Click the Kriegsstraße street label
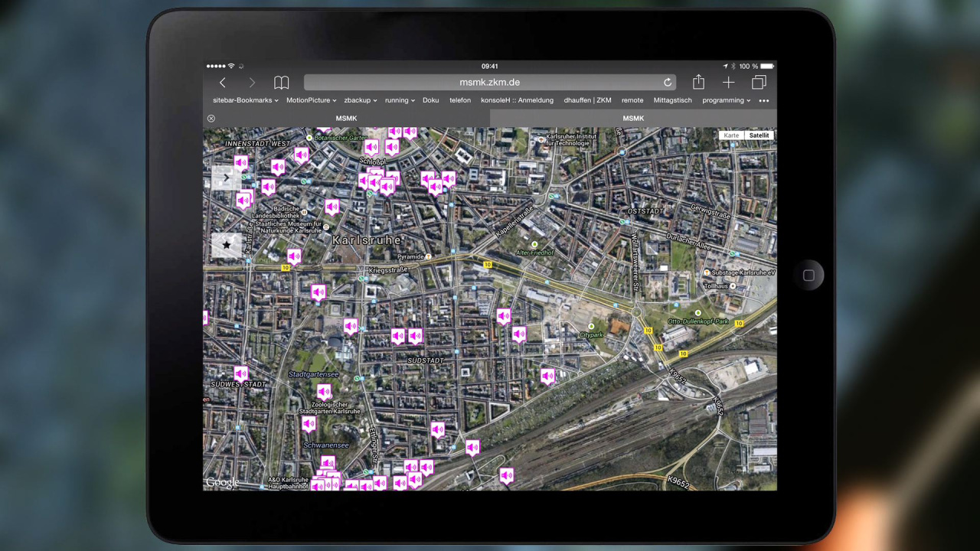 click(389, 270)
